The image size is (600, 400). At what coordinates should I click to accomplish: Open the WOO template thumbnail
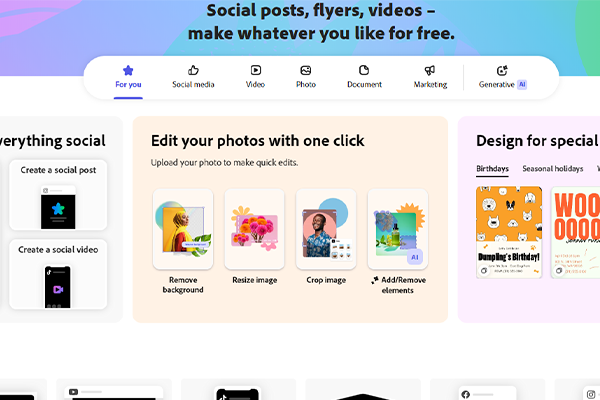coord(576,232)
